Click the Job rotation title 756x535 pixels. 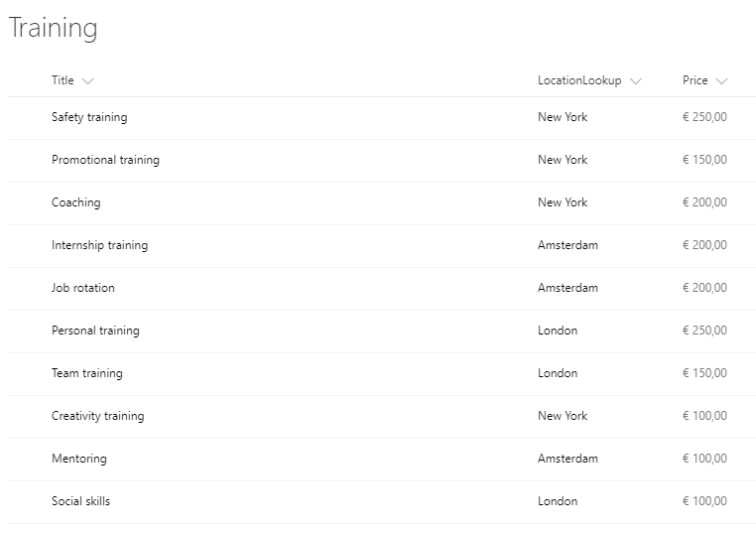tap(83, 288)
